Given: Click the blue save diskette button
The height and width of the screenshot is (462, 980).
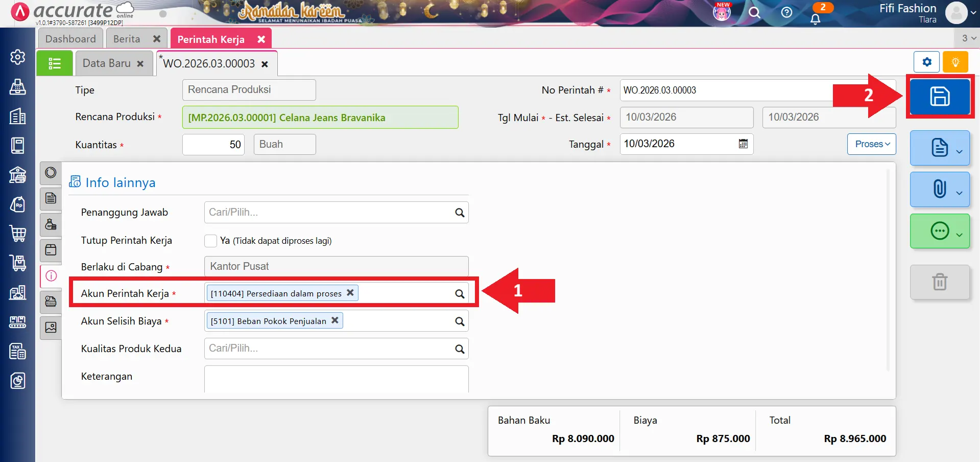Looking at the screenshot, I should 939,96.
